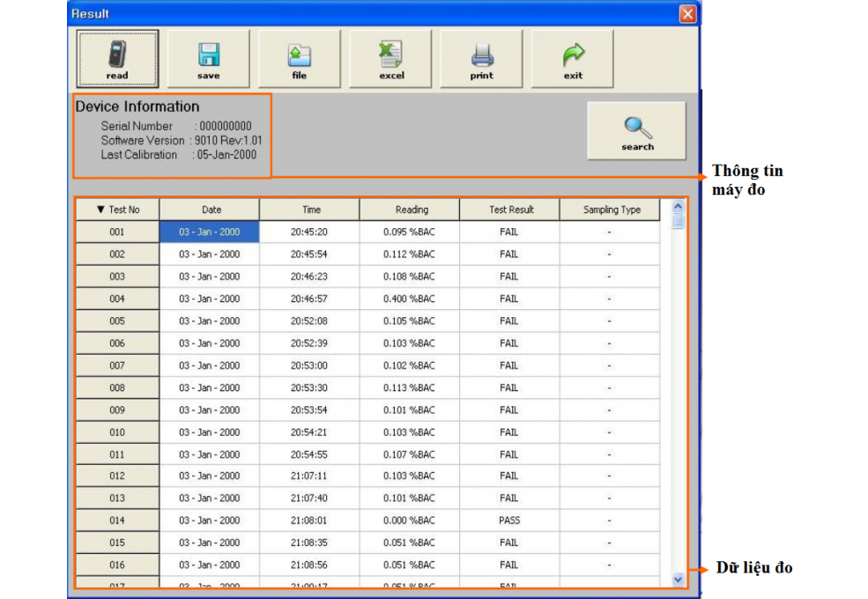Sort table by Date column header

(211, 210)
